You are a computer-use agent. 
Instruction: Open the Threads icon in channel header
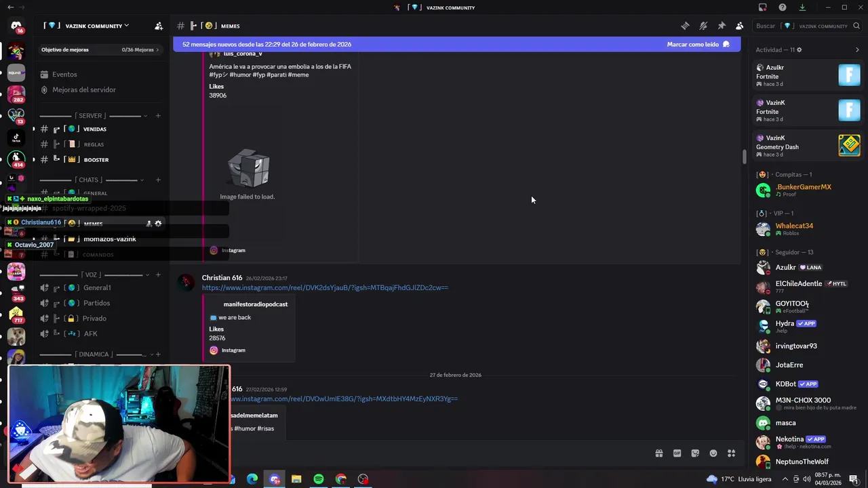[685, 26]
